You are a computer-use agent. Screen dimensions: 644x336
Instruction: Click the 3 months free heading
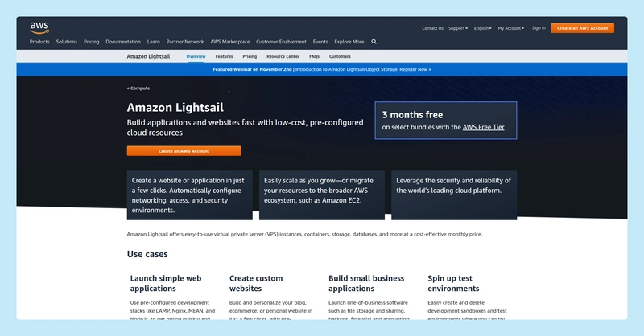412,115
